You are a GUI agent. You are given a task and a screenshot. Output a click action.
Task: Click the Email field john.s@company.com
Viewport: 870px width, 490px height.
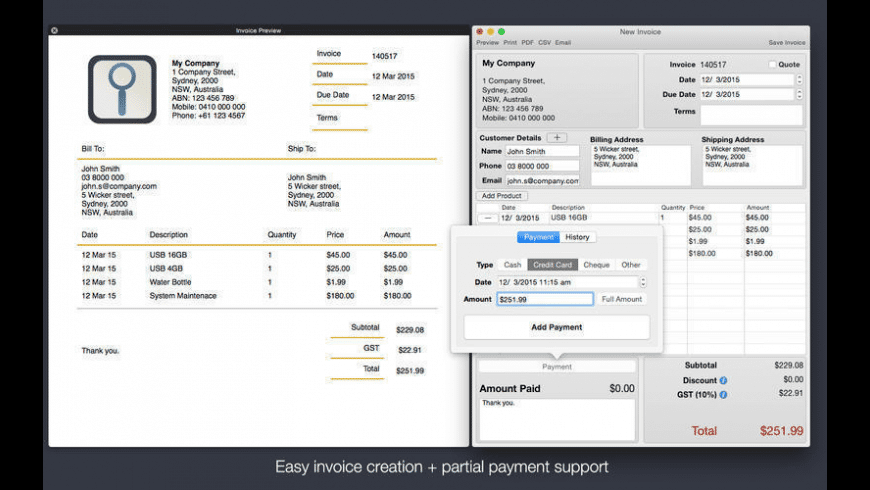click(x=542, y=180)
